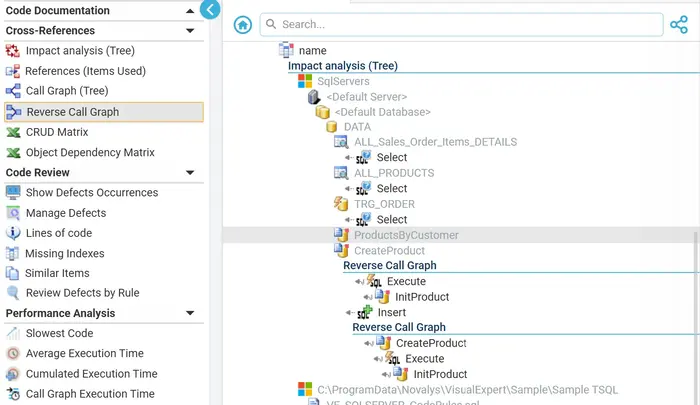
Task: Click the Default Database cylinder icon
Action: pyautogui.click(x=322, y=112)
